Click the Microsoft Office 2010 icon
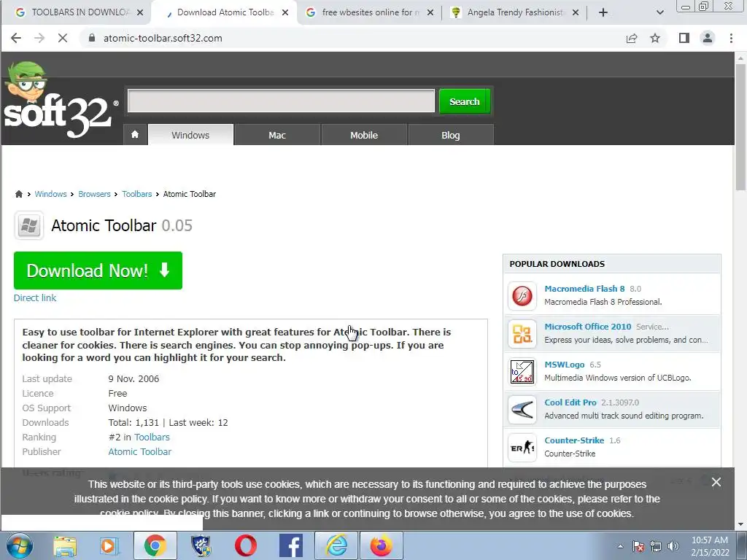The image size is (747, 560). point(522,334)
